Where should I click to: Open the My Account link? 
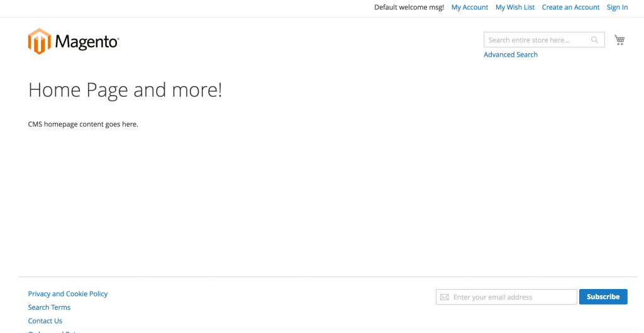[469, 8]
